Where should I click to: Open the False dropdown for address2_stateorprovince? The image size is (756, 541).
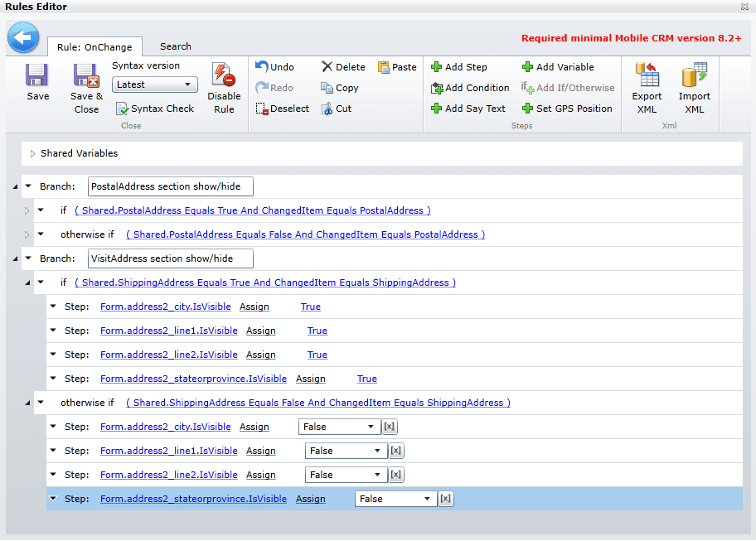tap(396, 499)
